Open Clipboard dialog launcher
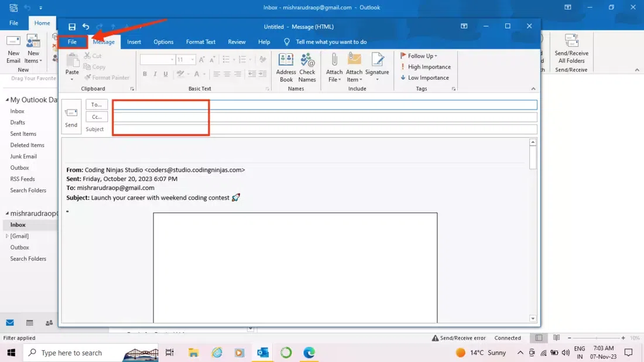The image size is (644, 362). tap(132, 89)
